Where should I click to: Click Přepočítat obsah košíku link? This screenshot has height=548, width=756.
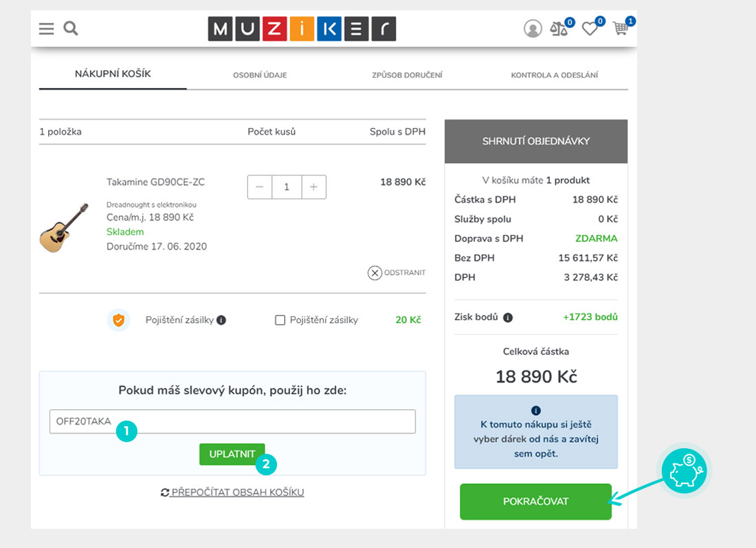click(232, 492)
